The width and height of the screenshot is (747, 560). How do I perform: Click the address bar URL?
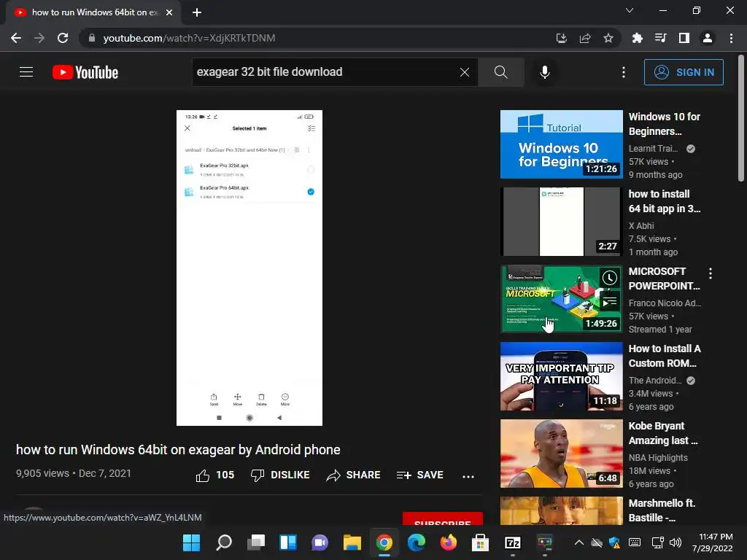(189, 38)
